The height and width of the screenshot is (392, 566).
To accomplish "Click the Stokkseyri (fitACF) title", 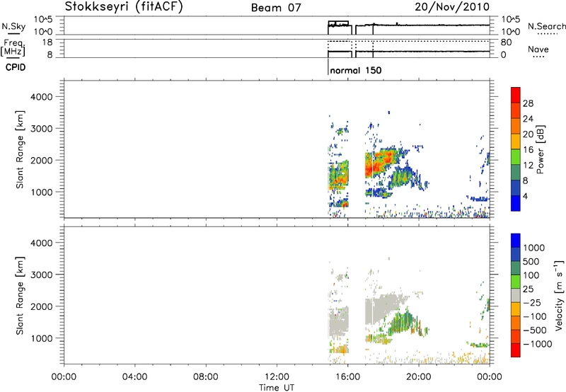I will pos(124,7).
